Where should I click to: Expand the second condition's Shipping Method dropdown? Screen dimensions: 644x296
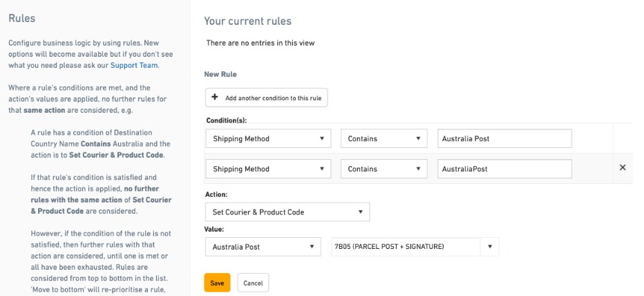click(268, 169)
